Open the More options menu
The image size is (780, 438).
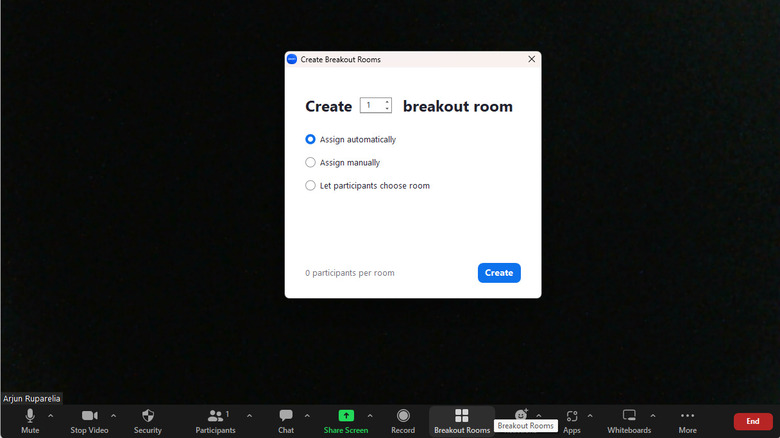click(687, 421)
